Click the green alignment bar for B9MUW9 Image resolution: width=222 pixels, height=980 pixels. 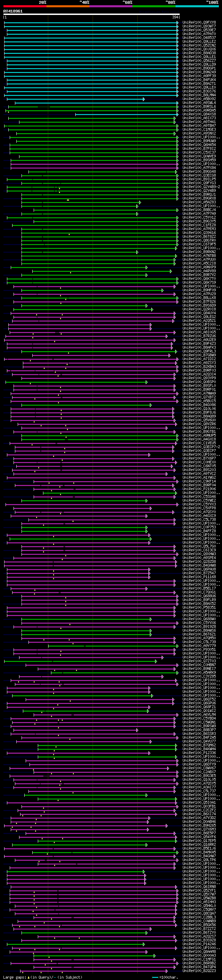[x=97, y=141]
